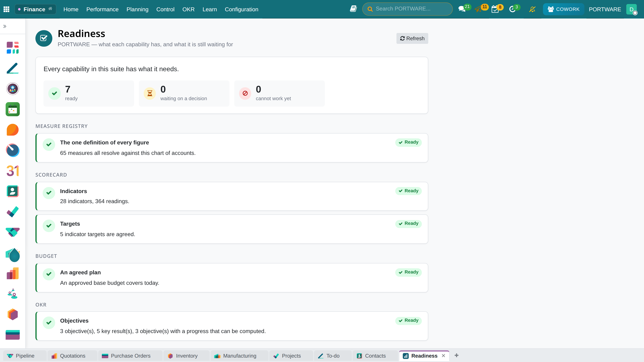Expand the collapsed sidebar with the double chevron
The height and width of the screenshot is (362, 644).
point(5,26)
